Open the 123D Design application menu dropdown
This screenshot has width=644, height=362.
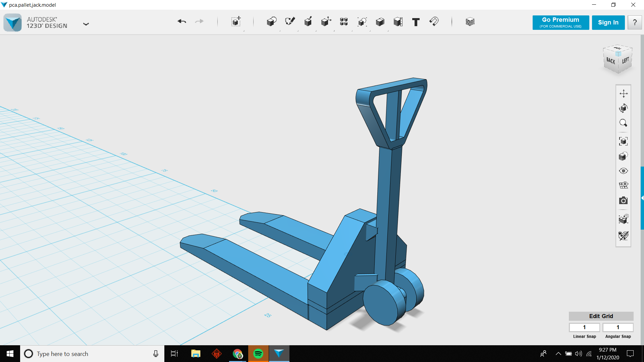click(86, 24)
